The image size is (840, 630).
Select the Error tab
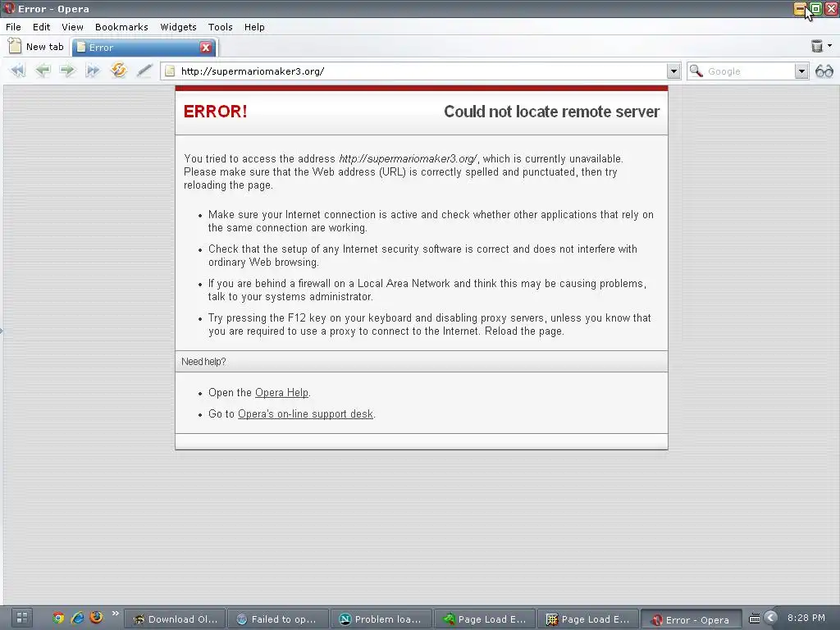click(144, 47)
